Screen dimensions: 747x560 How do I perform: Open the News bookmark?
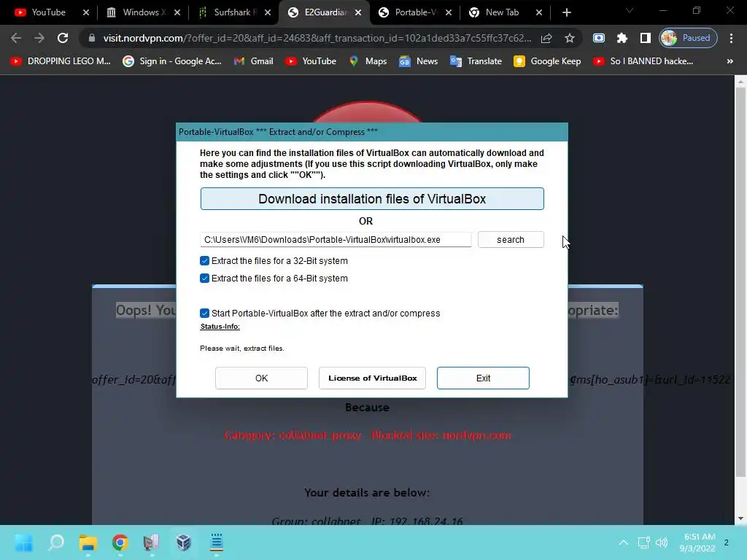(418, 61)
